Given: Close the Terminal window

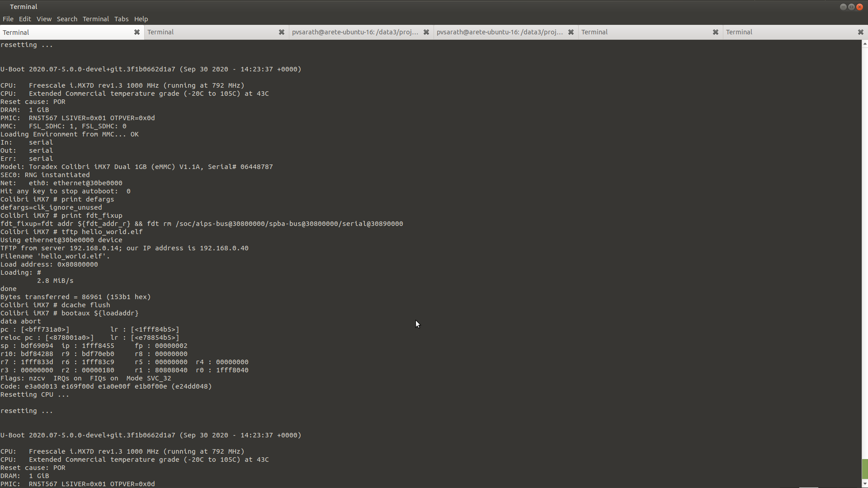Looking at the screenshot, I should tap(860, 7).
